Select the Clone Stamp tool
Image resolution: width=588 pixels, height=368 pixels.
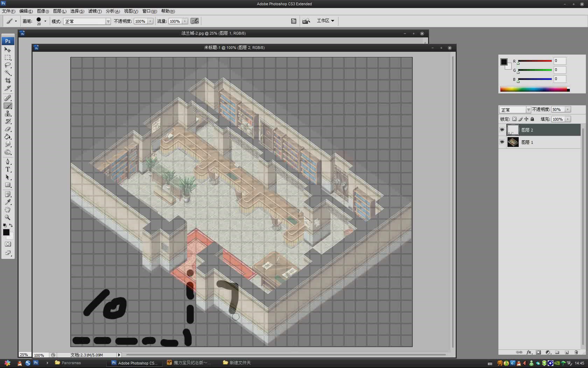[x=8, y=114]
